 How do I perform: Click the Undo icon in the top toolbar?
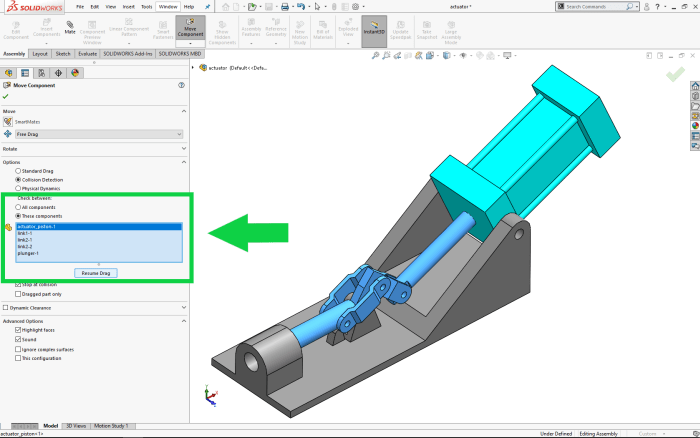tap(301, 7)
